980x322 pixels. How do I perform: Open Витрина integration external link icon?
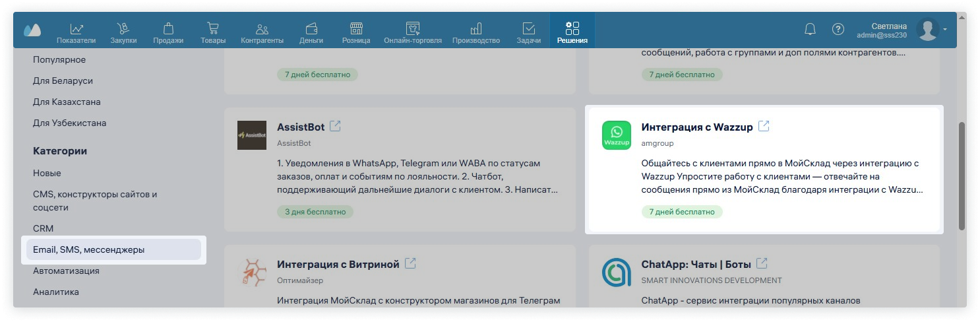[x=410, y=263]
